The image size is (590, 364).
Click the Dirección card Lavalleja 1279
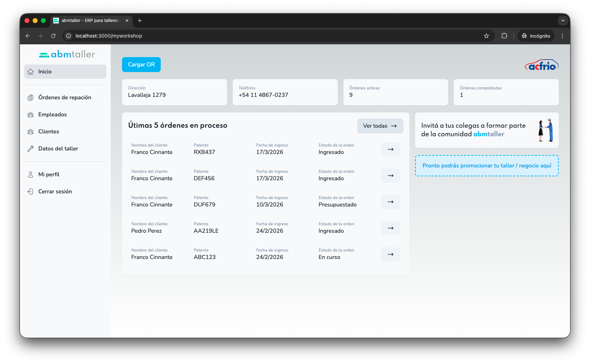pos(174,92)
